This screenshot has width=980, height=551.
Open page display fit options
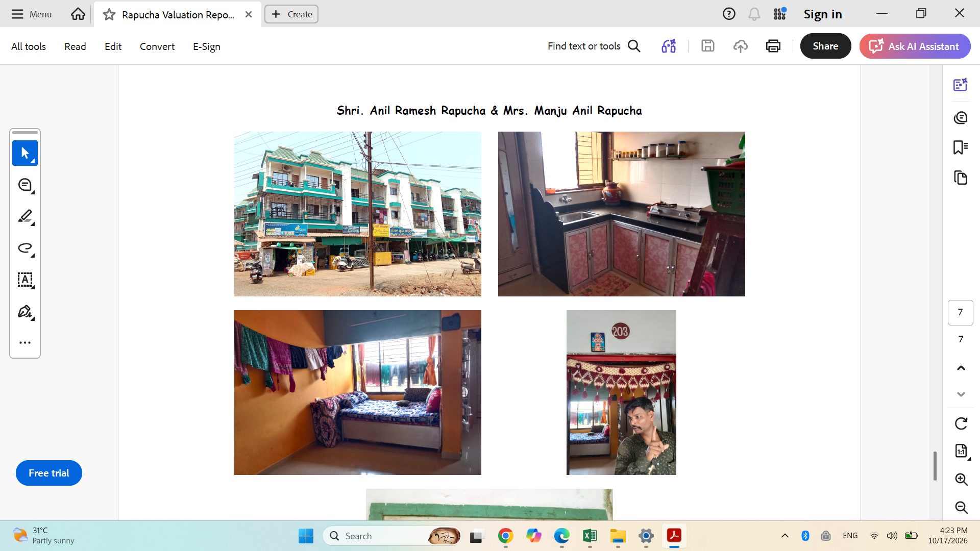point(961,451)
